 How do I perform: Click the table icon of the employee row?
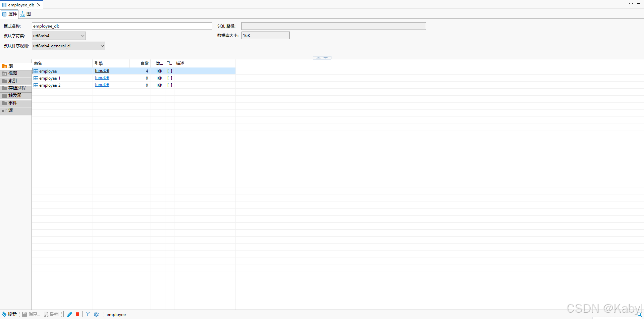pos(36,71)
